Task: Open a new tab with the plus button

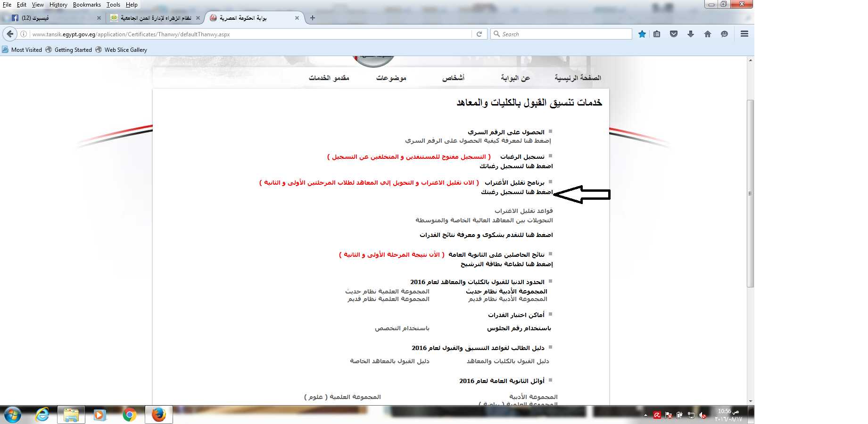Action: (x=313, y=18)
